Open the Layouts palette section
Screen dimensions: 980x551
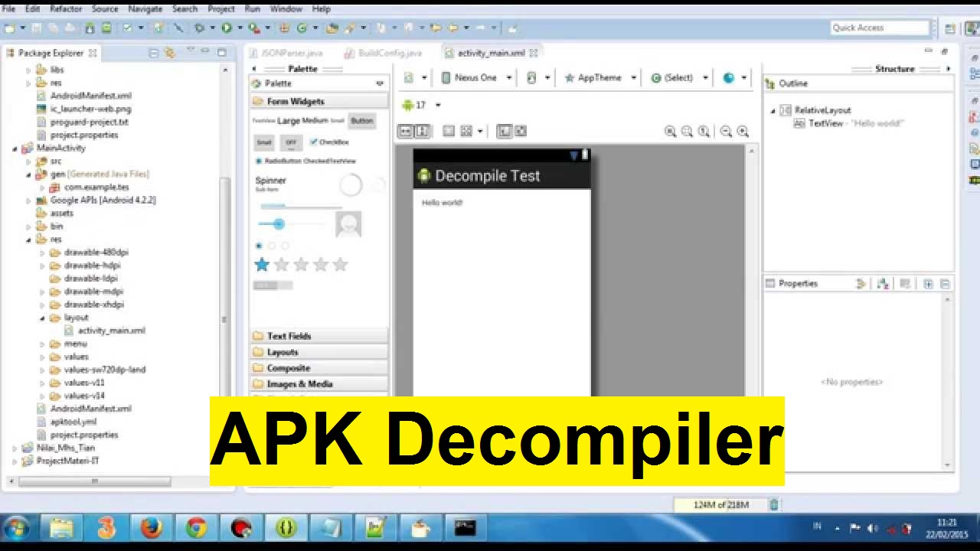[x=319, y=352]
